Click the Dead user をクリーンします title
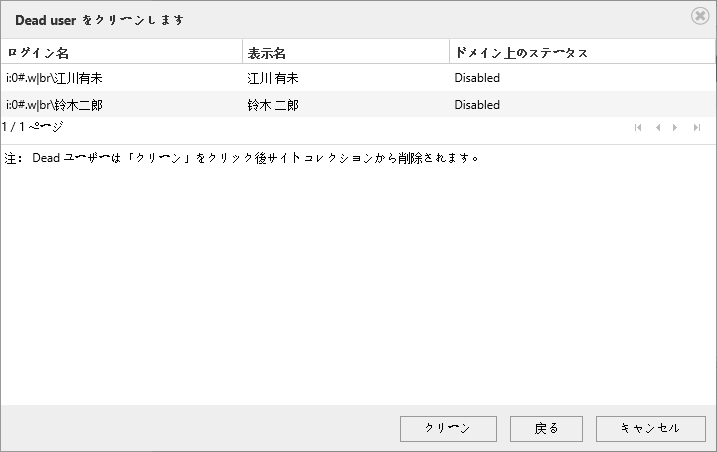This screenshot has width=717, height=452. [99, 20]
